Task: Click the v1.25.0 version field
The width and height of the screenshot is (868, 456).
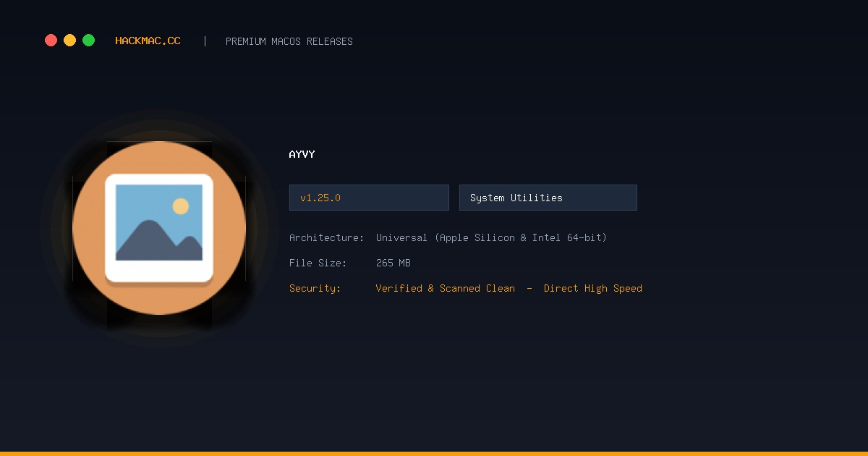Action: (x=369, y=198)
